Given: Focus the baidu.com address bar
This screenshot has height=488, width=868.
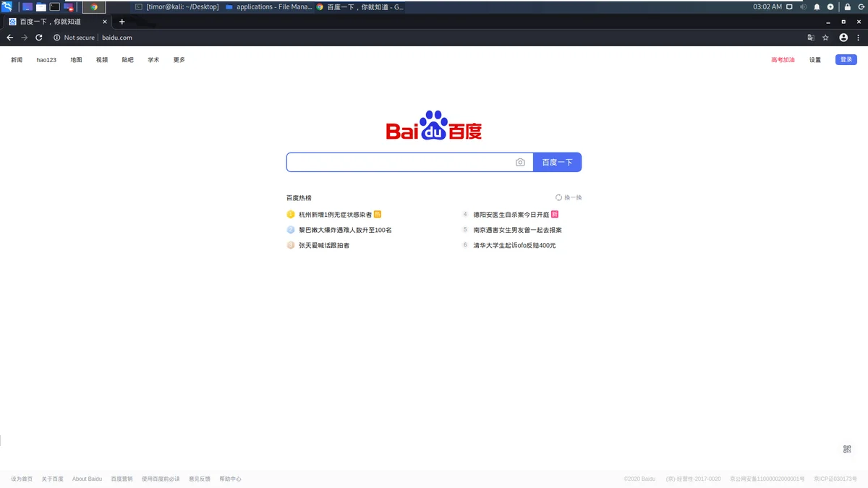Looking at the screenshot, I should tap(117, 38).
